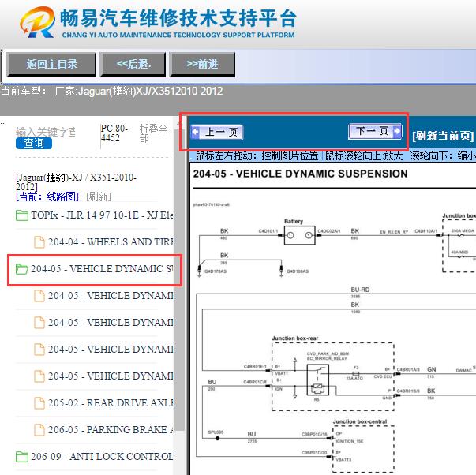Click the BU-RD wire label
Screen dimensions: 476x475
[360, 290]
